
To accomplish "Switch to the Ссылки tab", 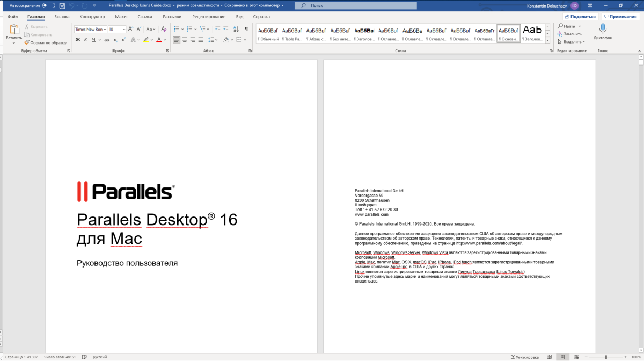I will point(145,17).
